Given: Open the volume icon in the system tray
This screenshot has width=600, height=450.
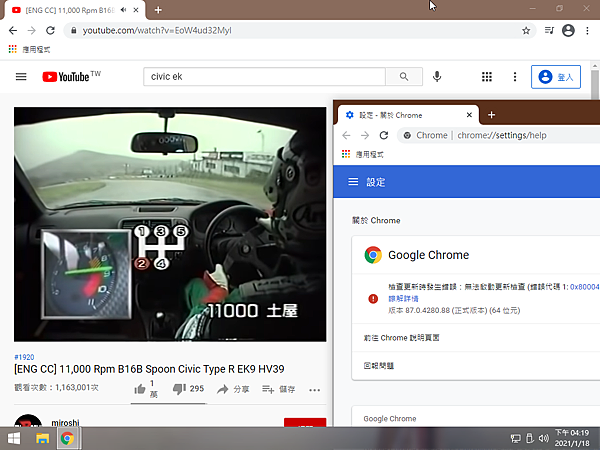Looking at the screenshot, I should point(543,439).
